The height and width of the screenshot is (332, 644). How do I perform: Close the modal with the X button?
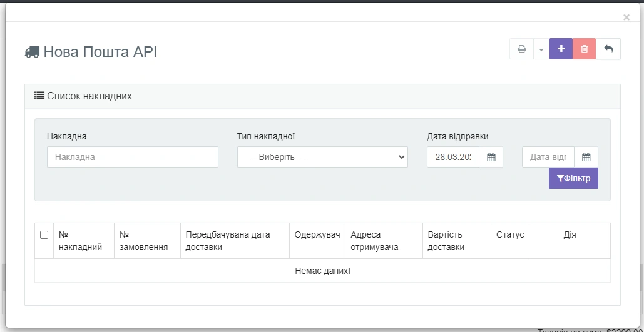[626, 18]
